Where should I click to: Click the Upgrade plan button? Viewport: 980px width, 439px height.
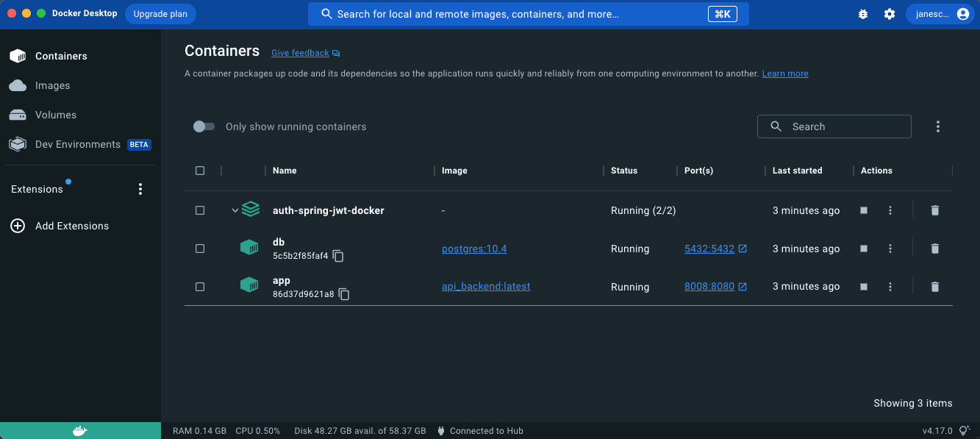click(160, 13)
